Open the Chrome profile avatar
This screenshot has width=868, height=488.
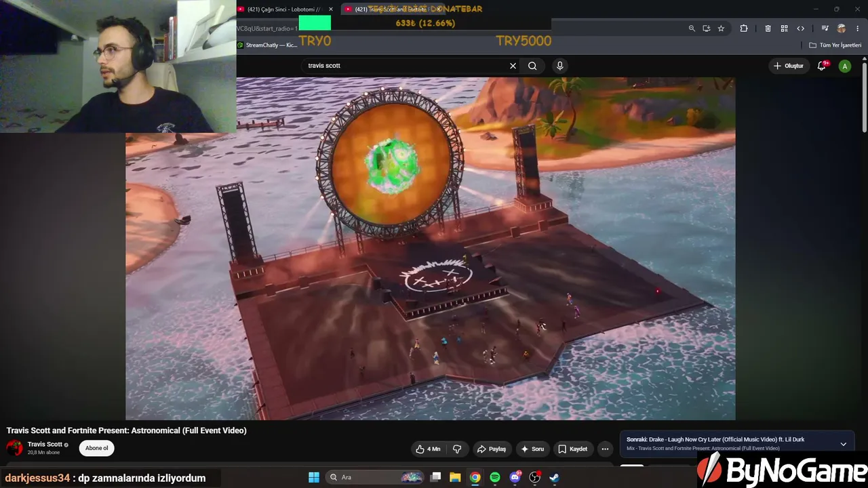pos(842,28)
